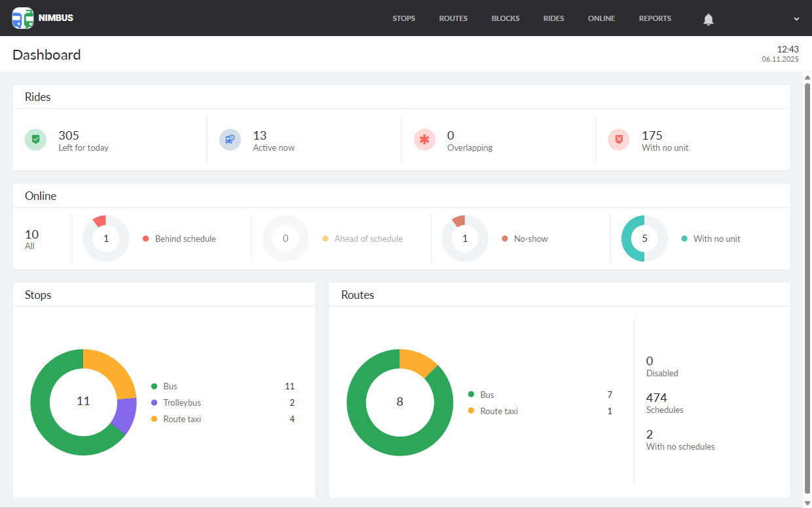
Task: Open the Stops menu item
Action: [404, 18]
